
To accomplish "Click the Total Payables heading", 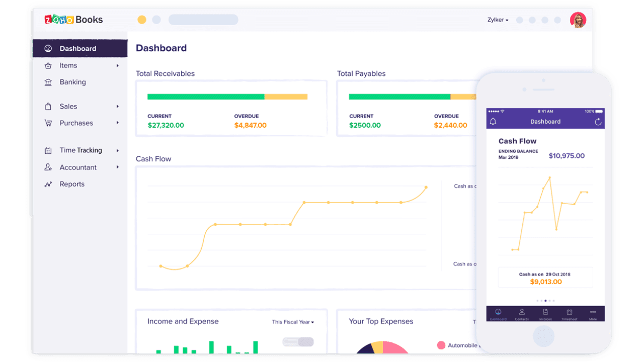I will click(361, 73).
